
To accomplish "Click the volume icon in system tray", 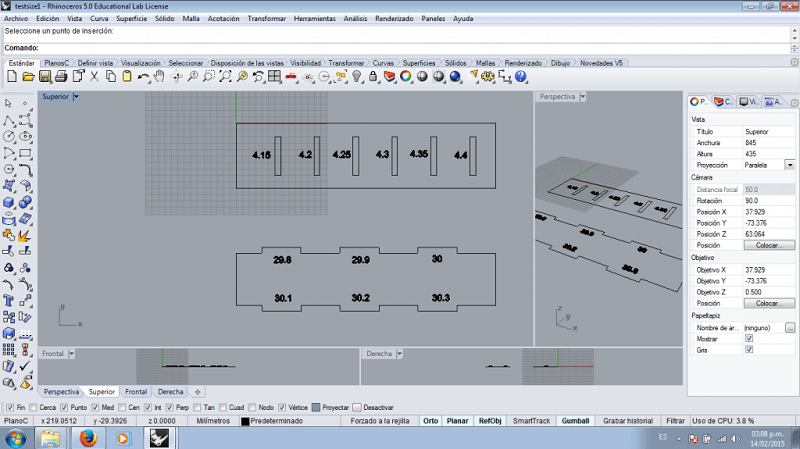I will coord(735,438).
